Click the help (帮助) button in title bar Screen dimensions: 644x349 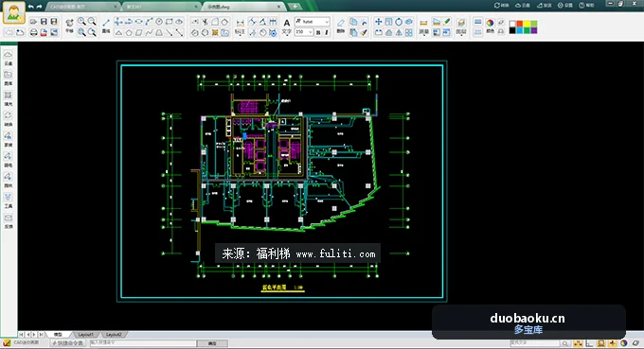(586, 6)
